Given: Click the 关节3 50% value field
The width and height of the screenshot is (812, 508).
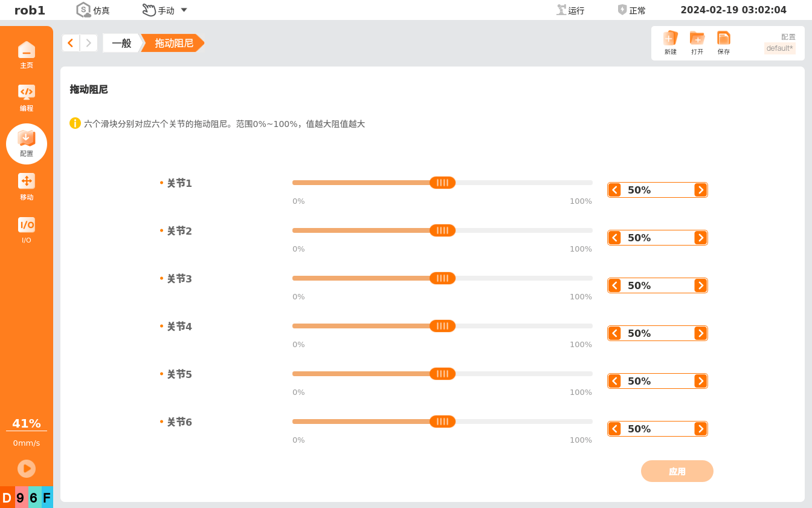Looking at the screenshot, I should pyautogui.click(x=657, y=285).
